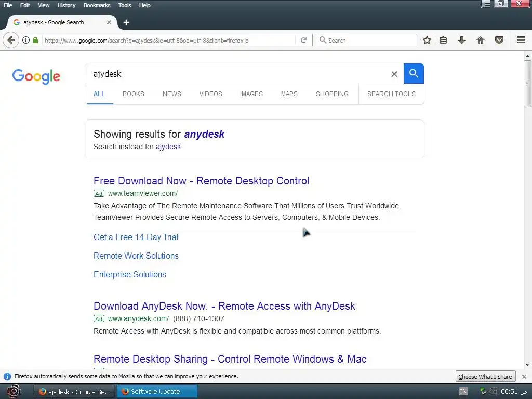532x399 pixels.
Task: Click the URL address bar
Action: (x=169, y=41)
